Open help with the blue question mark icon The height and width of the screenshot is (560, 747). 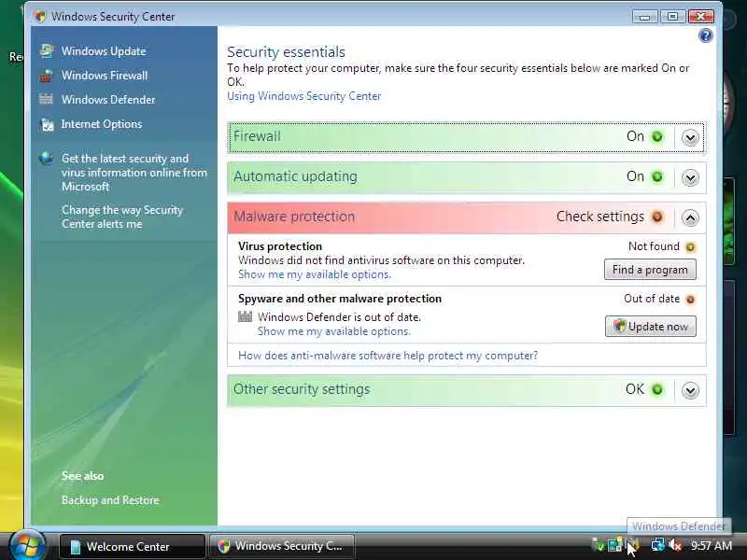click(x=706, y=35)
